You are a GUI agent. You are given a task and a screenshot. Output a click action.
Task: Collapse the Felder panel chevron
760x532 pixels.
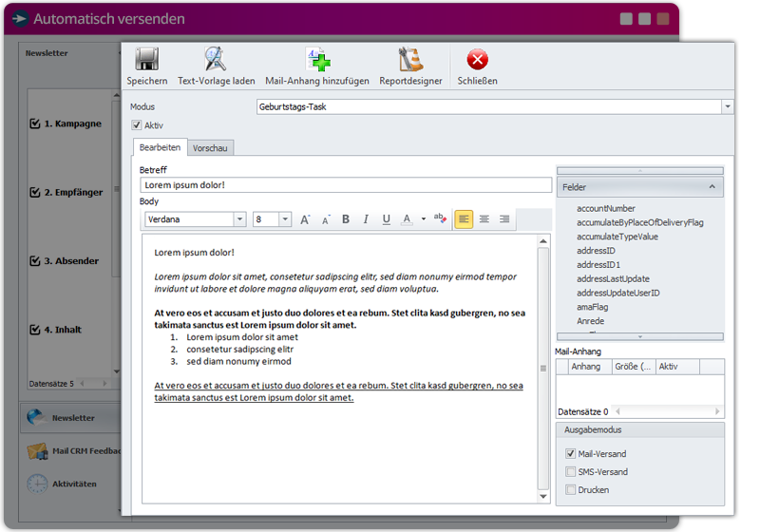click(712, 186)
